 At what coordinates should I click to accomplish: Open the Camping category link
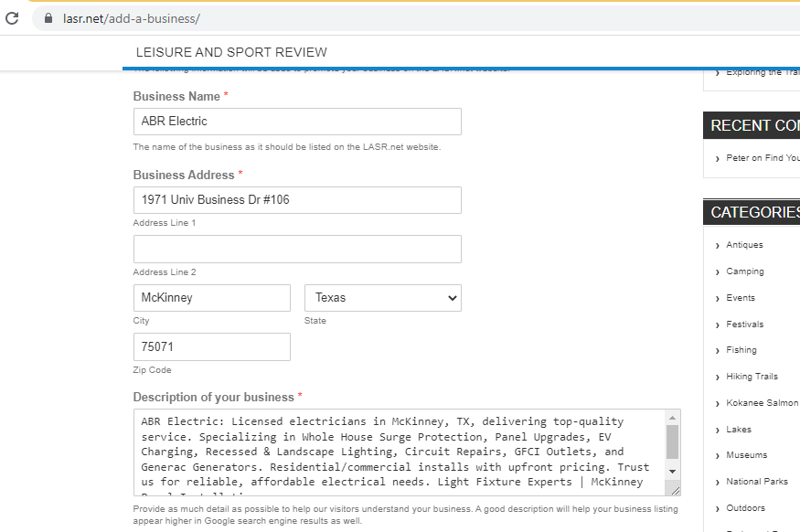coord(745,271)
